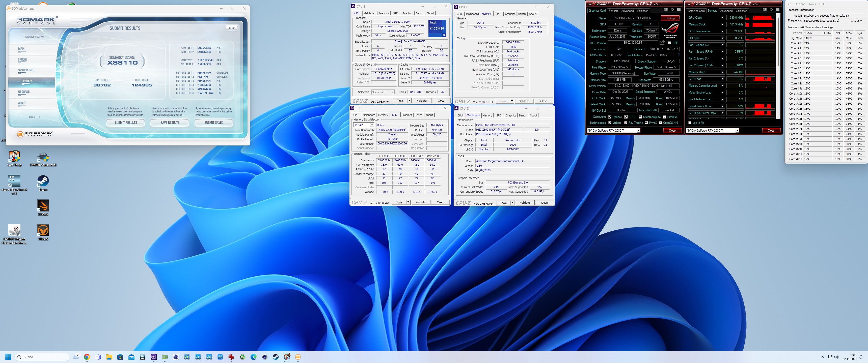Open Validation tab in GPU-Z Sensors window
The width and height of the screenshot is (868, 363).
(741, 11)
